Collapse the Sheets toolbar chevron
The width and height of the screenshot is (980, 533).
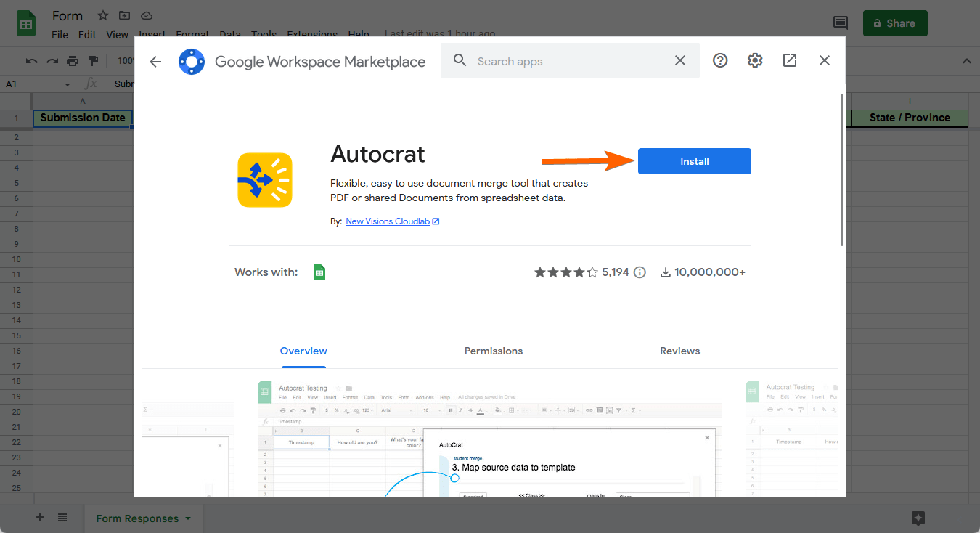966,61
